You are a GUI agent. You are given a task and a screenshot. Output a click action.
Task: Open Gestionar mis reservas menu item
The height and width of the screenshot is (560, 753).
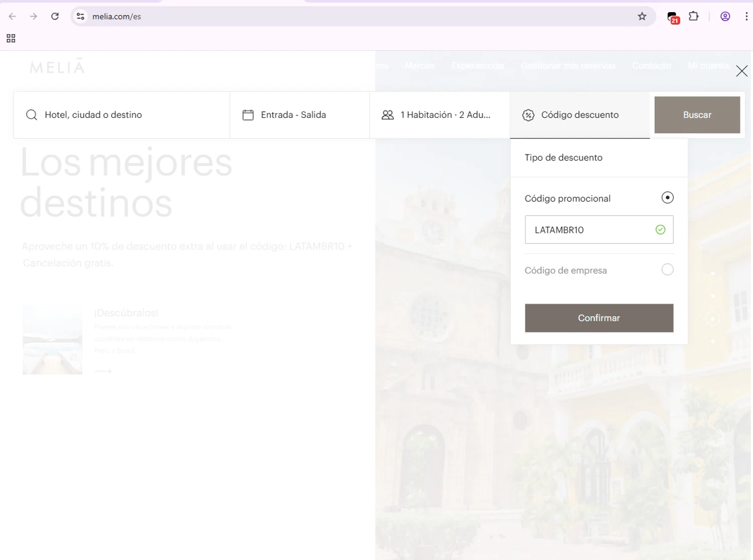[x=568, y=66]
